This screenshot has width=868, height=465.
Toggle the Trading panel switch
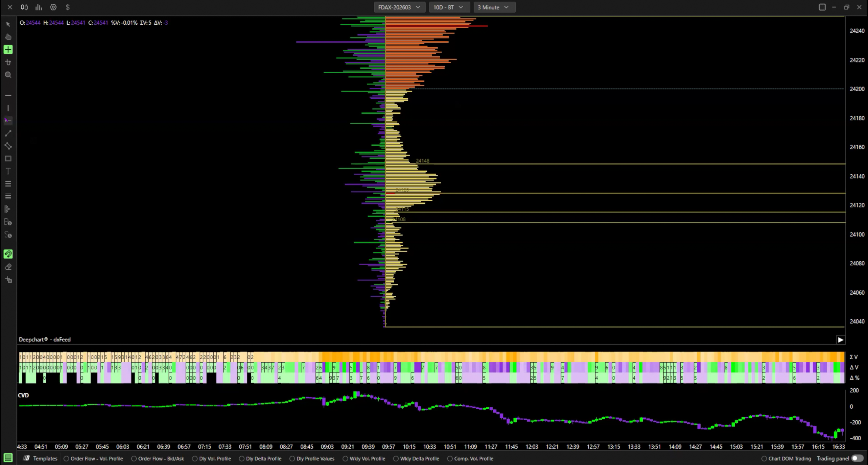pos(857,459)
